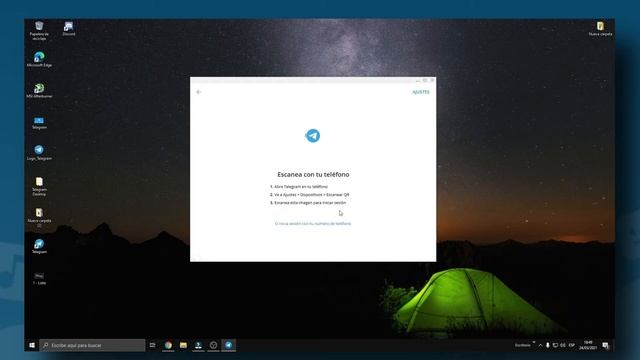Click the ESP input language indicator

[572, 345]
